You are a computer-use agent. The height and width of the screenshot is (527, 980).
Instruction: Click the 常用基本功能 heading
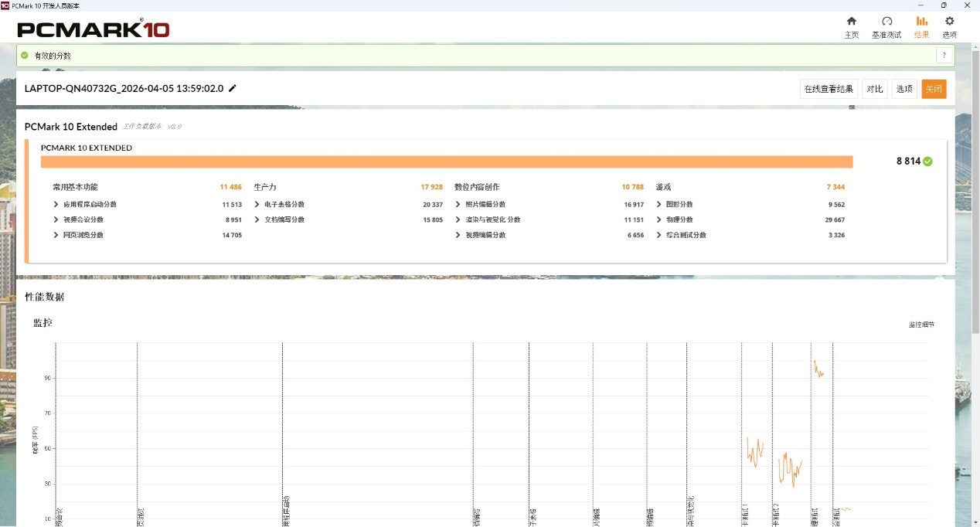pos(75,187)
